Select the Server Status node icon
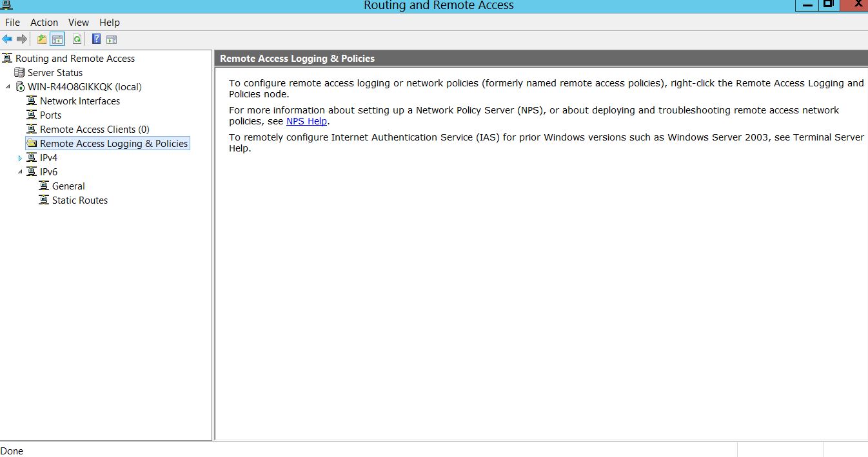Viewport: 868px width, 457px height. (x=19, y=73)
